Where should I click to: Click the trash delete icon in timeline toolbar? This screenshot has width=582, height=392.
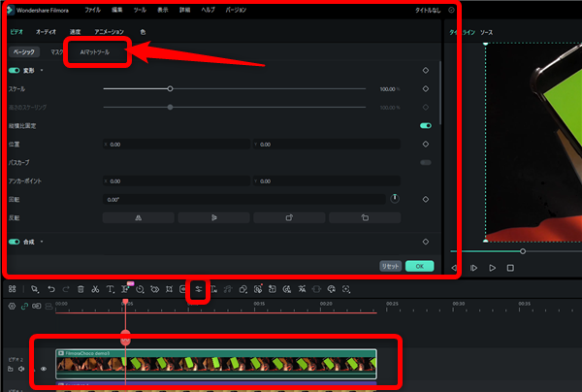(81, 289)
